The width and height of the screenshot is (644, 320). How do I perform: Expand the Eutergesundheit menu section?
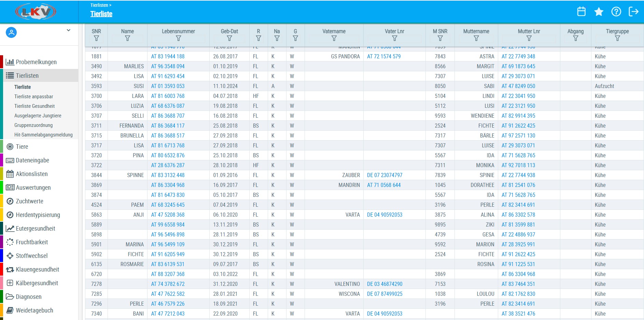[x=35, y=229]
